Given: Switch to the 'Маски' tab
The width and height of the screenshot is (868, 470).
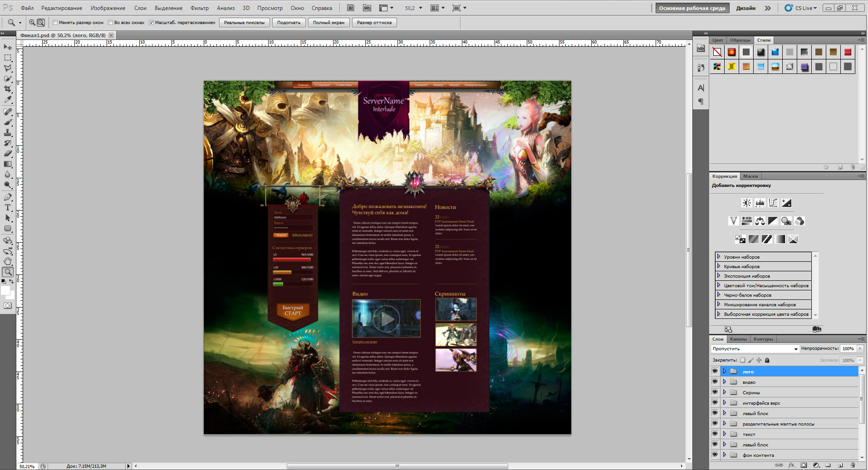Looking at the screenshot, I should [750, 176].
